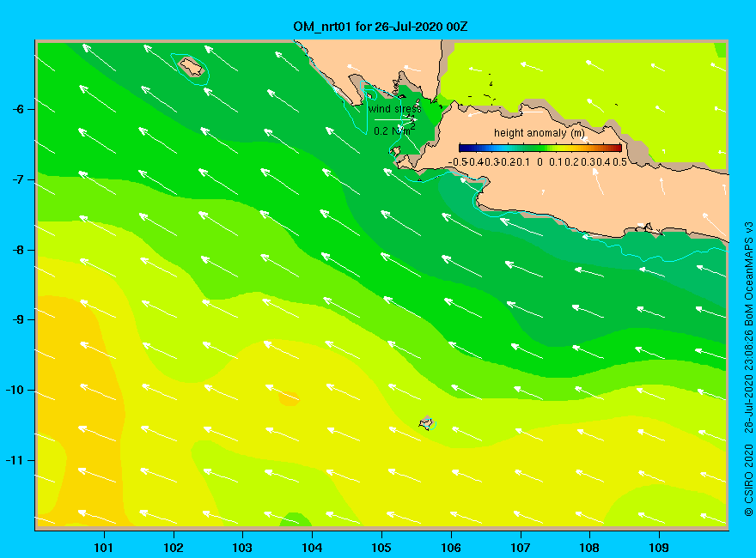The height and width of the screenshot is (558, 756).
Task: Click the "height anomaly (m)" legend label
Action: point(539,133)
